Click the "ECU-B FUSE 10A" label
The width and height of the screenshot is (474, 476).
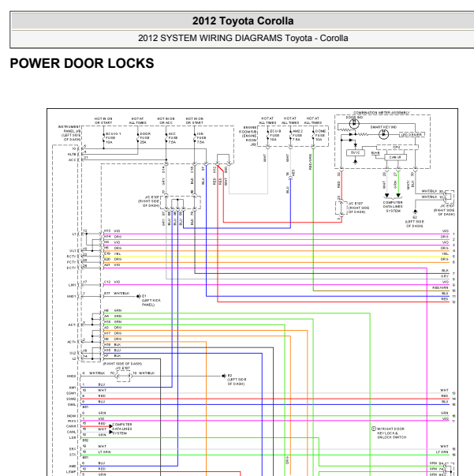[x=275, y=136]
